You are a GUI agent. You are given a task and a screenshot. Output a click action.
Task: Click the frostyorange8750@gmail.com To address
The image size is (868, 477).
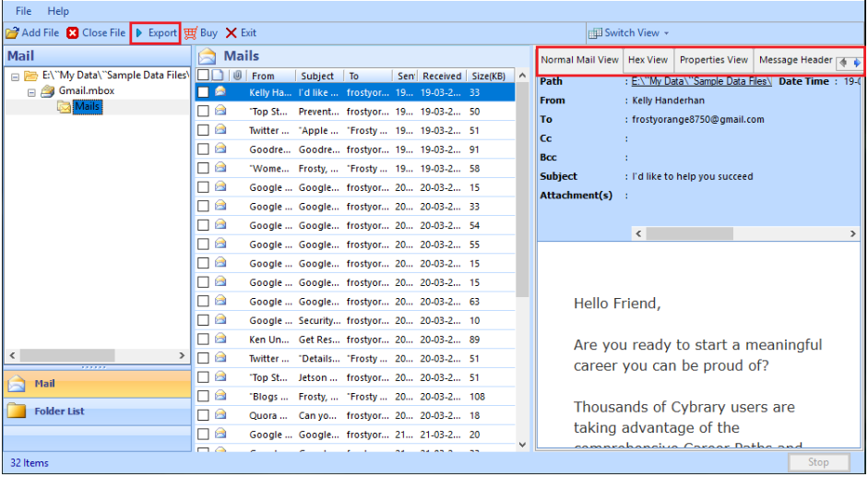point(698,120)
